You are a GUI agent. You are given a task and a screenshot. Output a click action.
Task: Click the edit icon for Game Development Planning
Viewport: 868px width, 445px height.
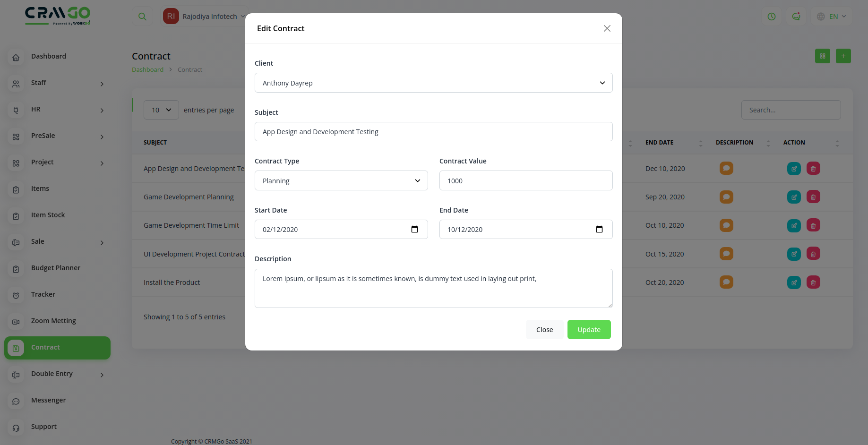coord(794,197)
